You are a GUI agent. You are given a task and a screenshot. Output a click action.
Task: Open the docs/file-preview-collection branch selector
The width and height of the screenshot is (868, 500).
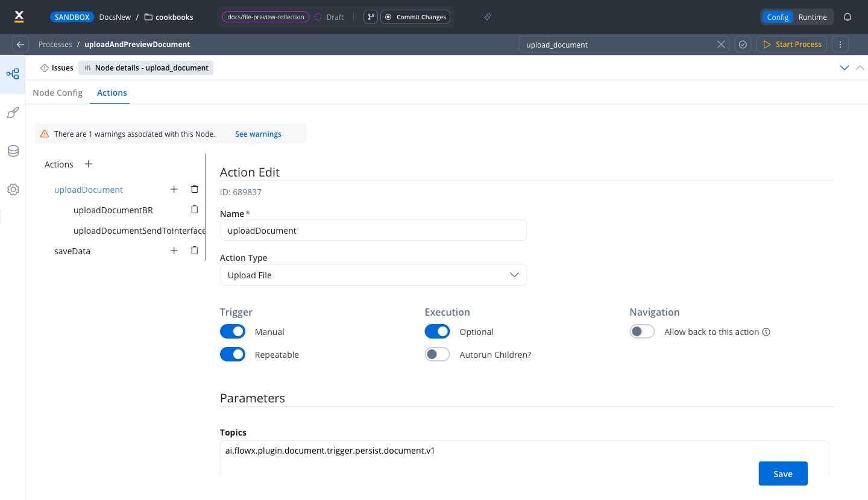coord(266,17)
